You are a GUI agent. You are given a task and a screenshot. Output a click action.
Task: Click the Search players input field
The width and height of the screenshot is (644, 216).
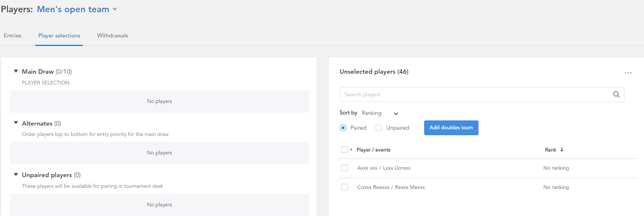coord(482,94)
